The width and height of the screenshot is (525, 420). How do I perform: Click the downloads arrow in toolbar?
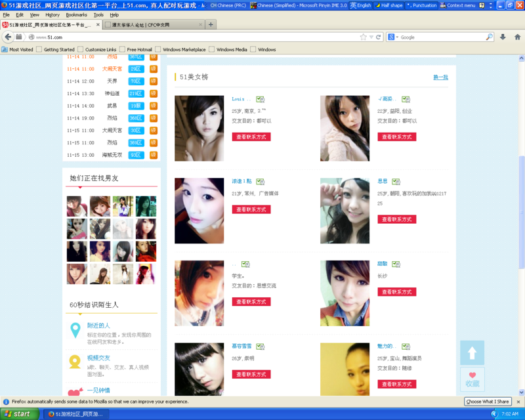(x=503, y=37)
